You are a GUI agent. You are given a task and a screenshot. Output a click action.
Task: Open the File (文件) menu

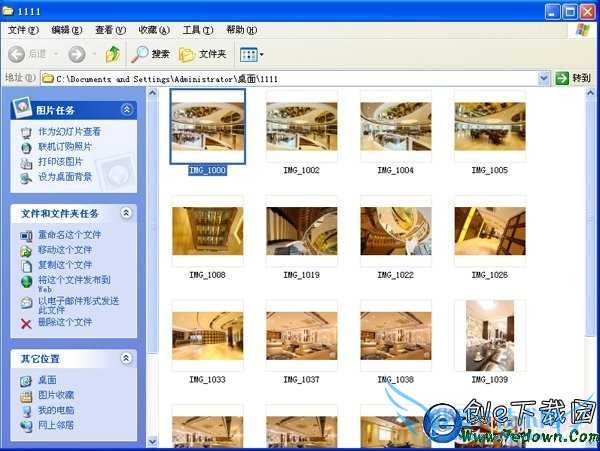23,30
